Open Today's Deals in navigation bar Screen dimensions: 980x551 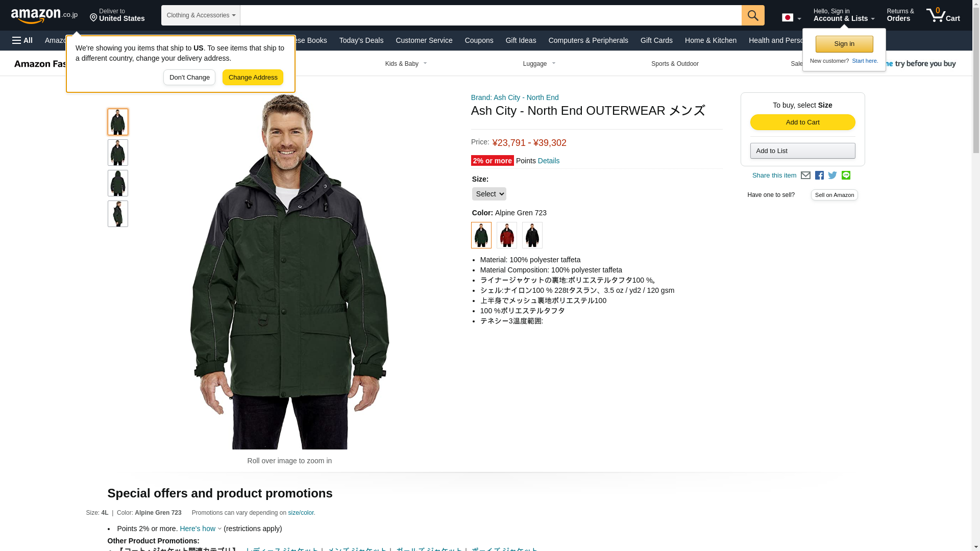click(x=361, y=40)
